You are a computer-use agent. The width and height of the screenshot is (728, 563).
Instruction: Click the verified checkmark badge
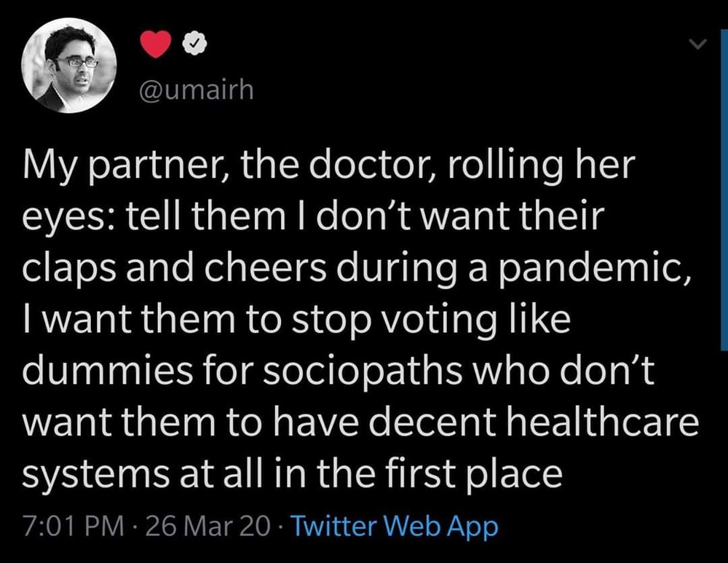pyautogui.click(x=192, y=45)
